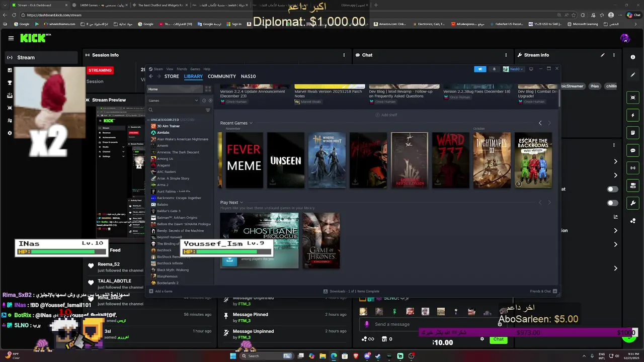The height and width of the screenshot is (362, 644).
Task: Open the focus frame icon in Kick sidebar
Action: click(x=633, y=98)
